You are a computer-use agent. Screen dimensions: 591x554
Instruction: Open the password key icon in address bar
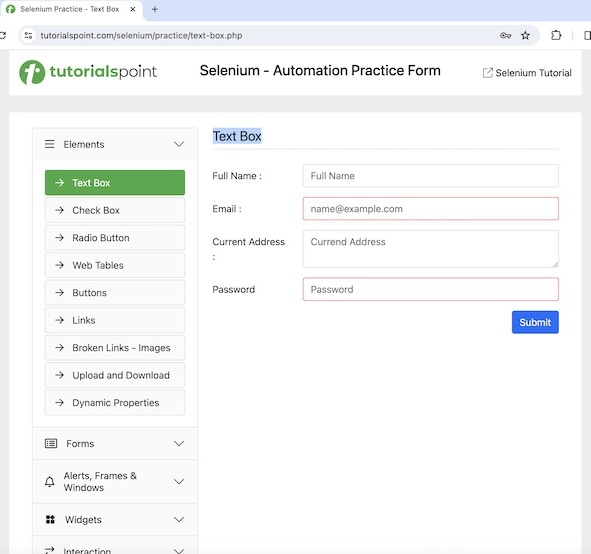505,35
